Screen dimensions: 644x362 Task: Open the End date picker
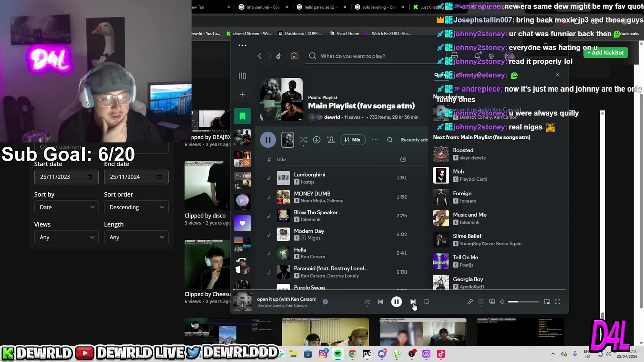[136, 177]
